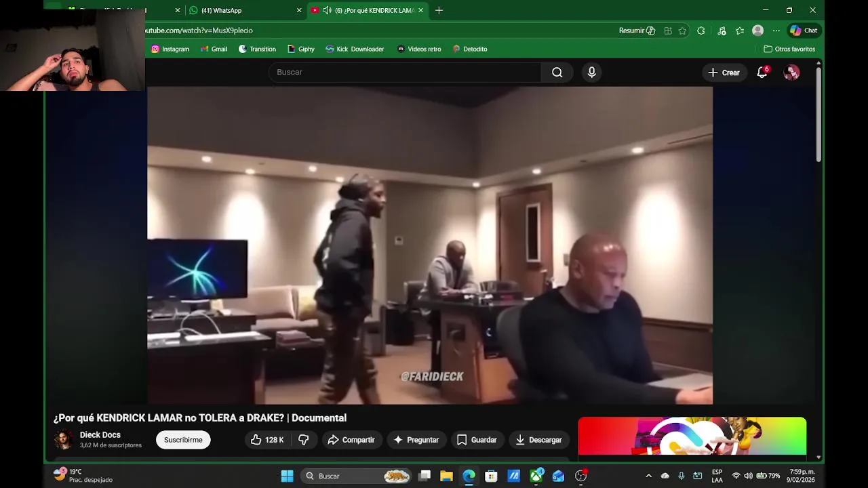Viewport: 868px width, 488px height.
Task: Subscribe with the Suscribirme button
Action: coord(183,440)
